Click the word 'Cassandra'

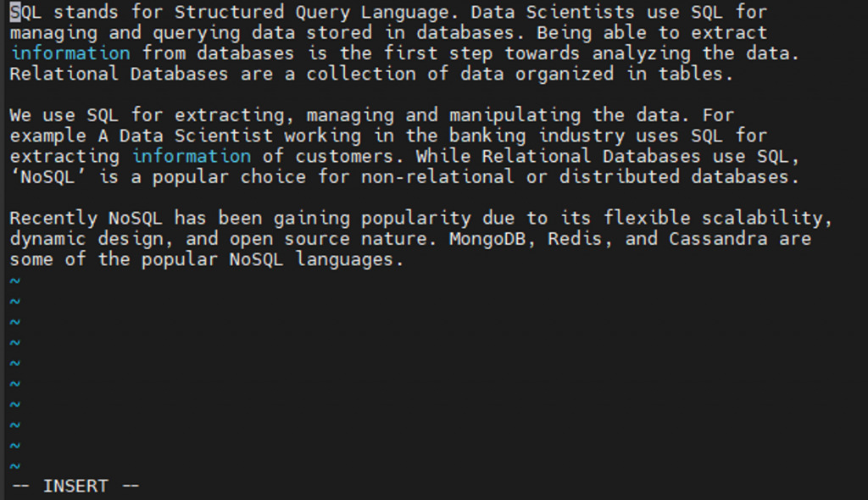point(718,239)
